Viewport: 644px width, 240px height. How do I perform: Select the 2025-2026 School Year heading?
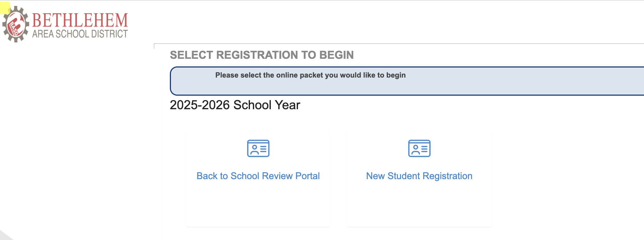[x=235, y=105]
